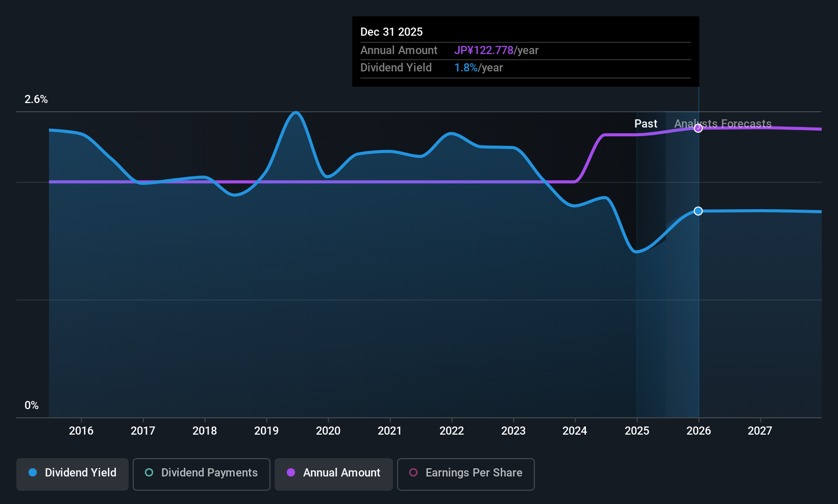This screenshot has width=838, height=504.
Task: Click the Dividend Yield tooltip label
Action: coord(396,68)
